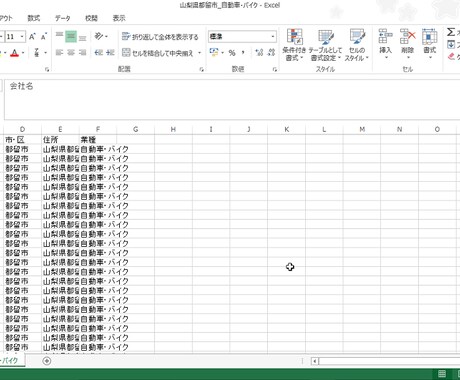The height and width of the screenshot is (380, 460).
Task: Open the 校閲 ribbon tab
Action: click(x=91, y=18)
